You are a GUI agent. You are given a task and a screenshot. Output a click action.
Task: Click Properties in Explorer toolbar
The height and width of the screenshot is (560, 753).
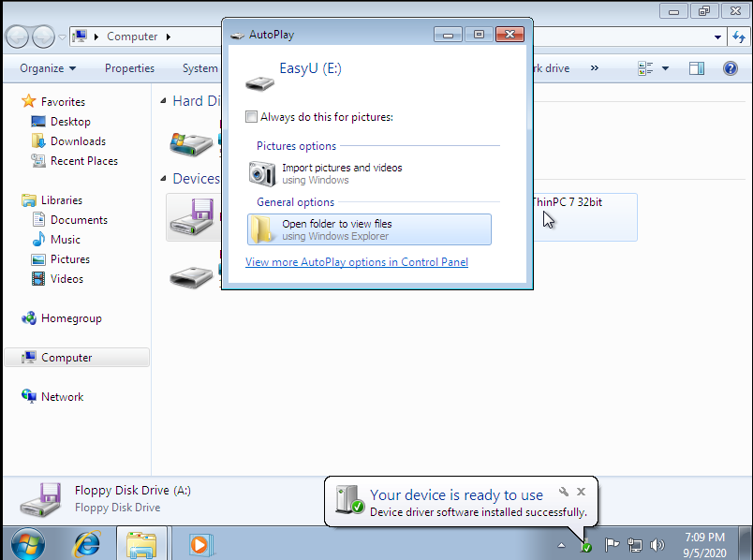[129, 68]
